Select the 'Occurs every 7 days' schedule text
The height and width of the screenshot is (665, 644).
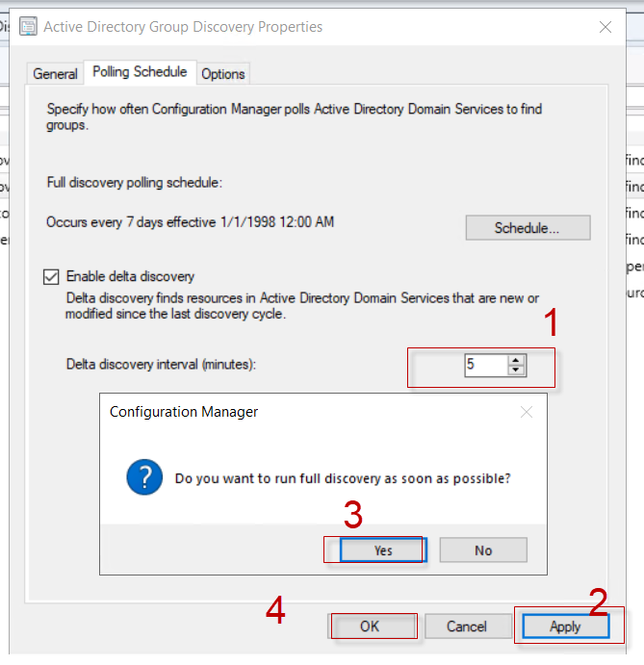[190, 221]
